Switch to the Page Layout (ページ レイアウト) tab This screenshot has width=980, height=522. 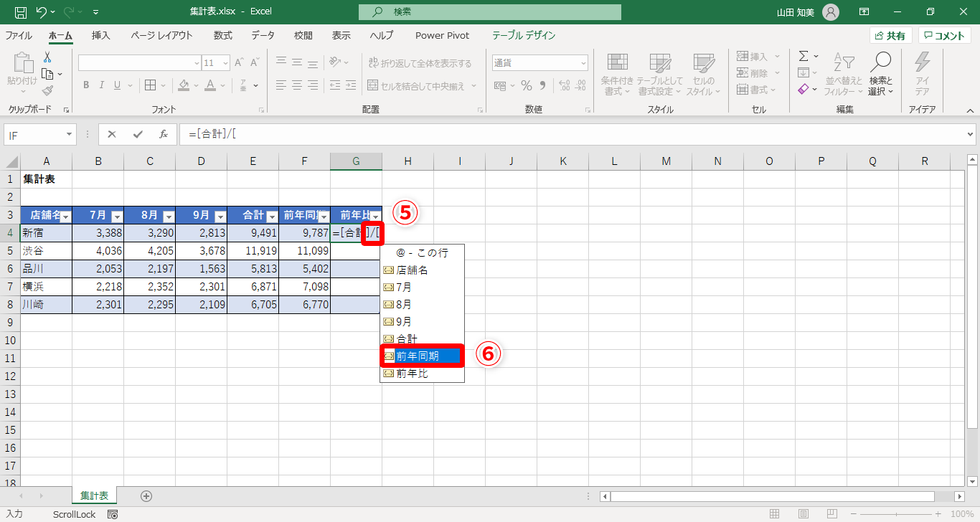tap(161, 35)
